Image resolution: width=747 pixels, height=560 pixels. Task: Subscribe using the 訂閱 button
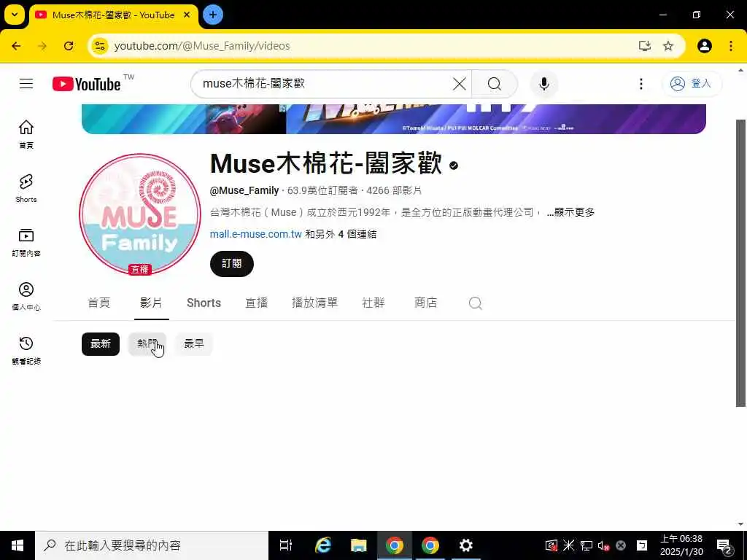pyautogui.click(x=231, y=264)
